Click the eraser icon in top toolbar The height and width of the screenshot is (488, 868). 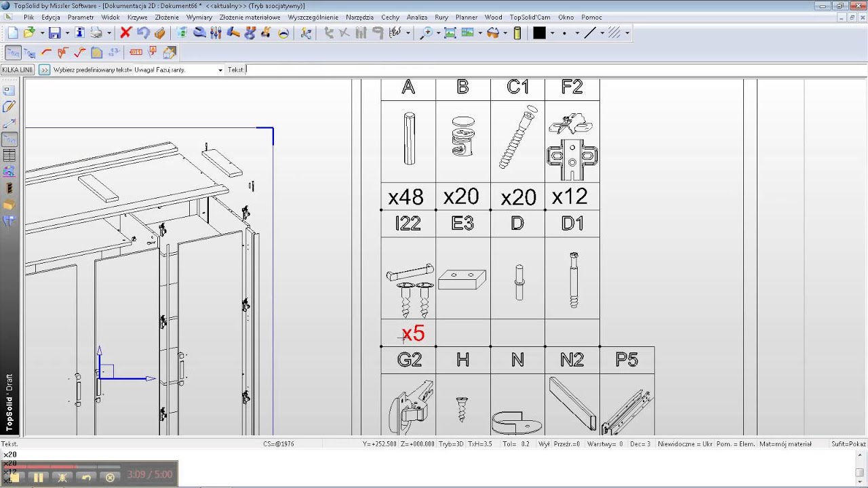click(x=160, y=33)
